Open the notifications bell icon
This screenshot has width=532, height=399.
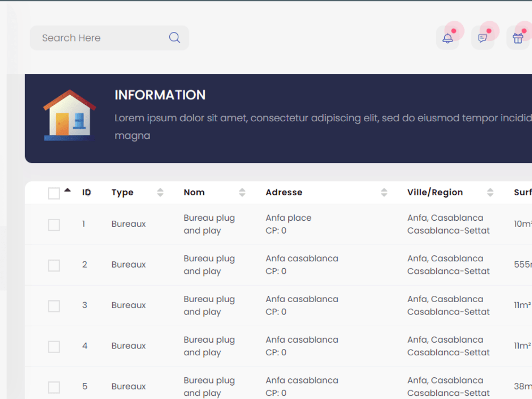[x=447, y=38]
